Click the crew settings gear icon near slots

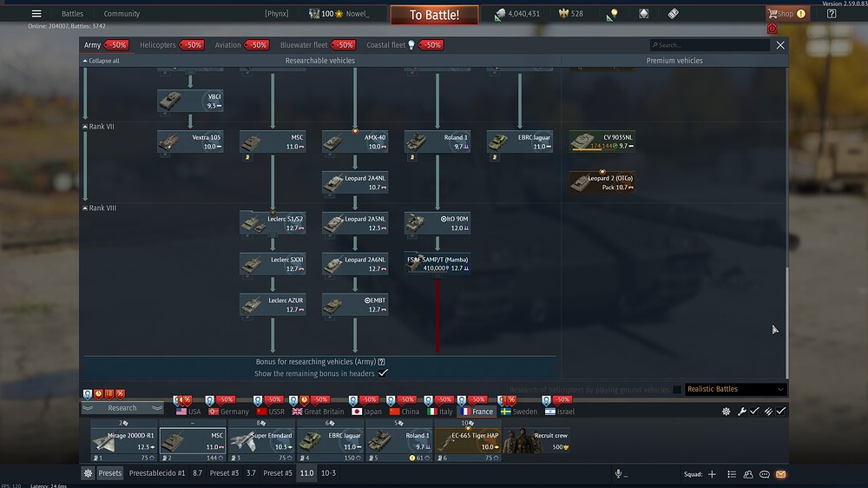[x=726, y=411]
